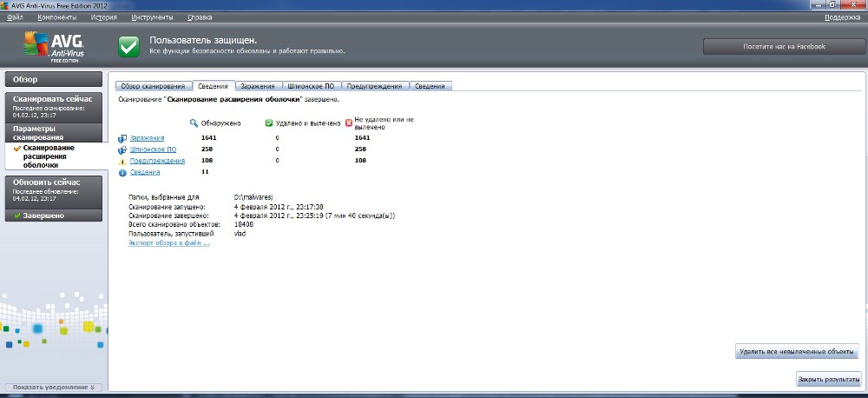Open the Экспорт обзора в файл link
Viewport: 868px width, 398px height.
point(168,243)
